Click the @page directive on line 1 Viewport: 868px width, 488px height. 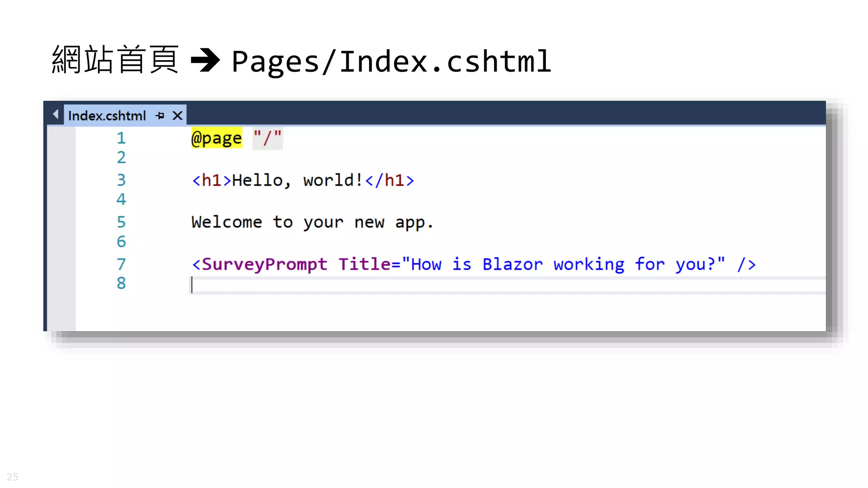click(x=217, y=139)
